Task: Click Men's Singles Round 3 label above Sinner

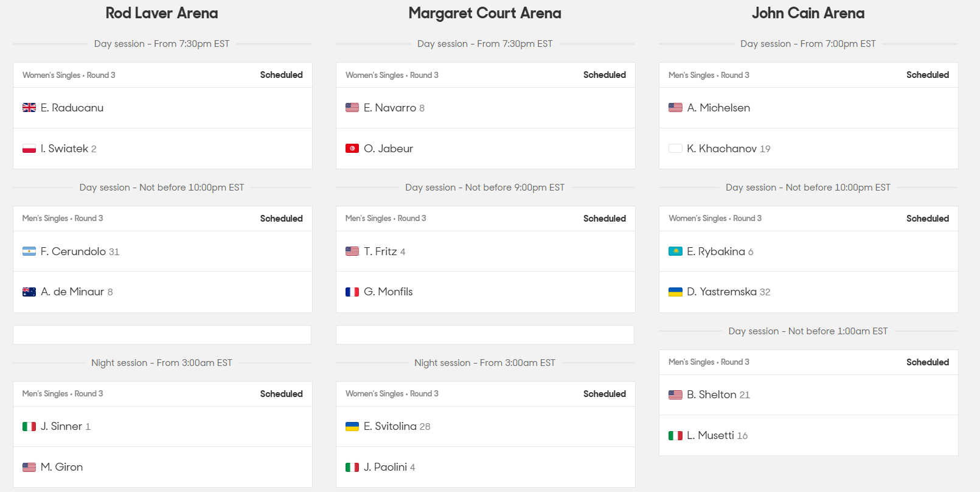Action: coord(63,394)
